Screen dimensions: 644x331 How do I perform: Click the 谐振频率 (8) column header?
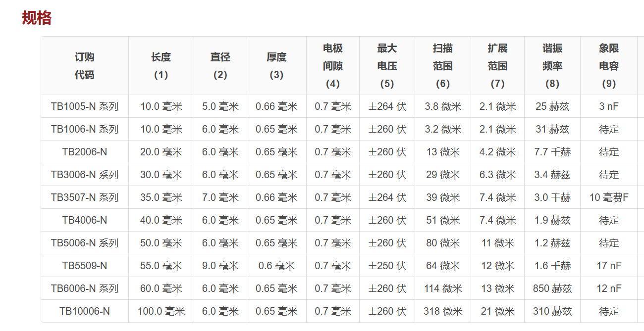click(x=552, y=66)
